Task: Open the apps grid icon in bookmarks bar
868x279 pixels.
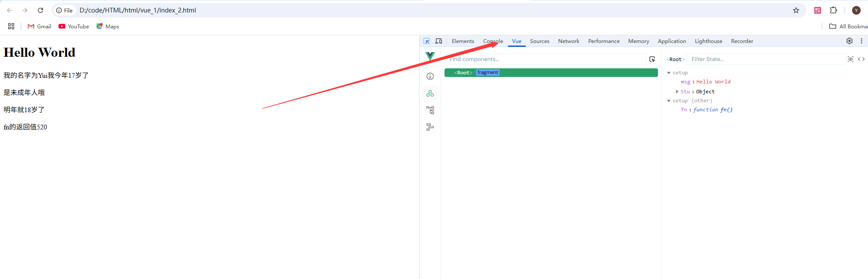Action: click(x=11, y=26)
